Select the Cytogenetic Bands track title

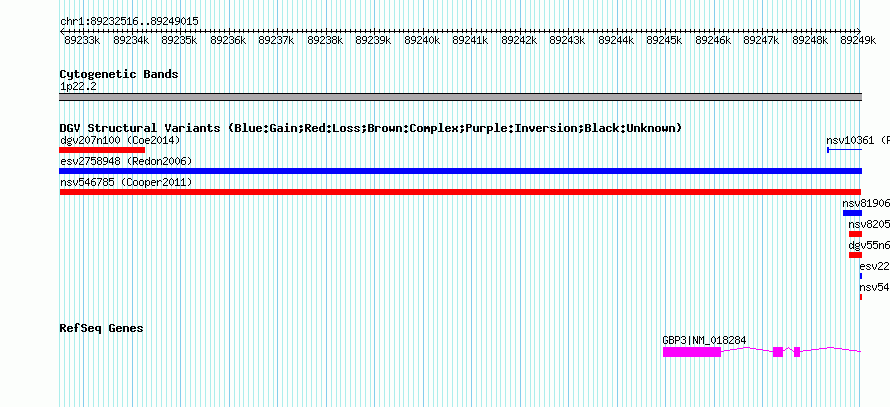coord(119,74)
